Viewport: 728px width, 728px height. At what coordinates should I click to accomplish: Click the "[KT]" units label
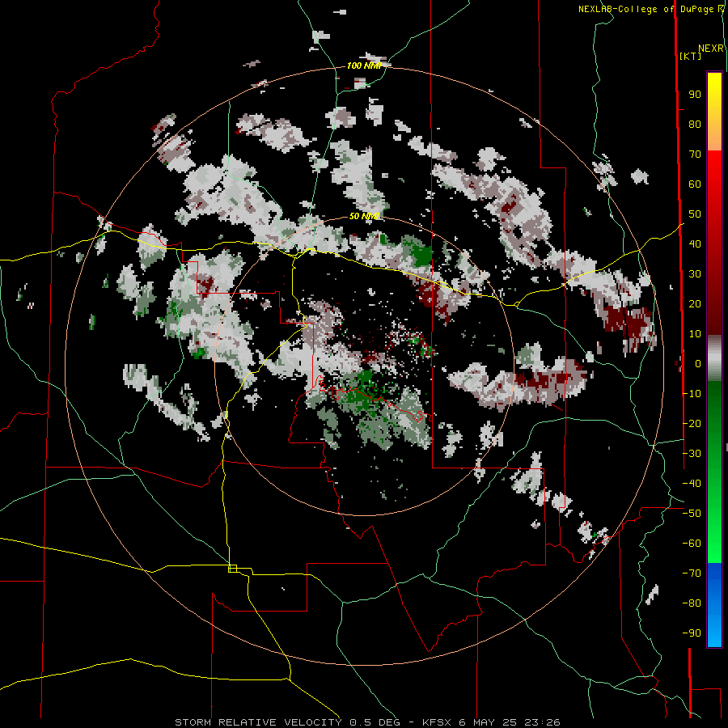click(x=690, y=56)
